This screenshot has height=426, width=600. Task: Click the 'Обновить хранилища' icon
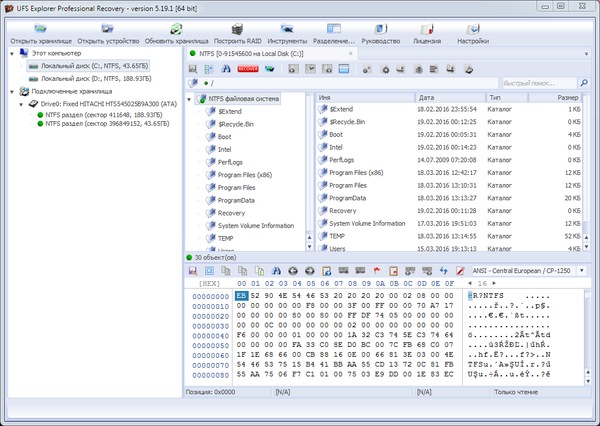coord(176,28)
